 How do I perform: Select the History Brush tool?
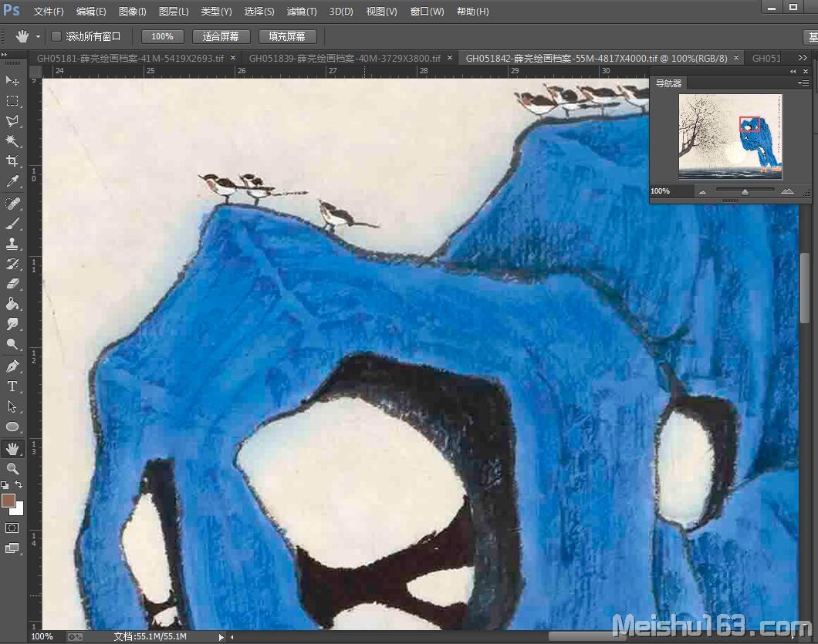(x=12, y=264)
